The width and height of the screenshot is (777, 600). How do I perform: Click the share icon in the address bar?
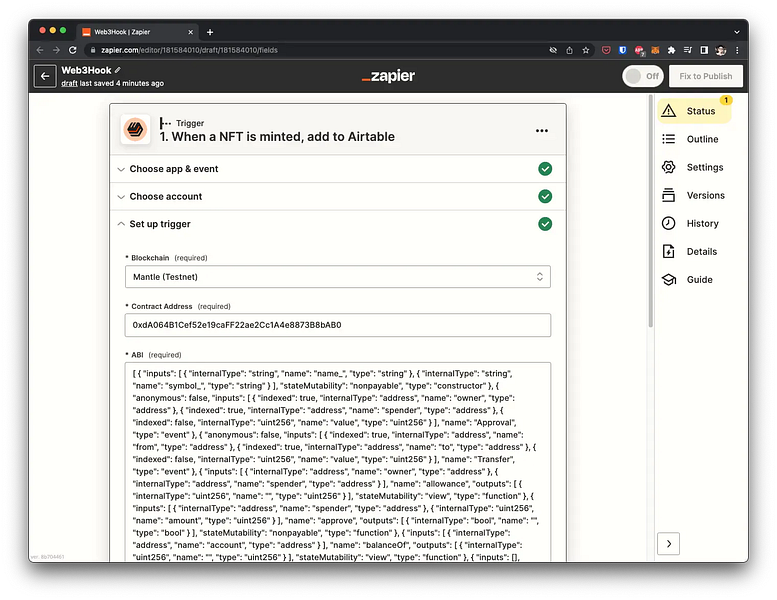click(x=569, y=50)
